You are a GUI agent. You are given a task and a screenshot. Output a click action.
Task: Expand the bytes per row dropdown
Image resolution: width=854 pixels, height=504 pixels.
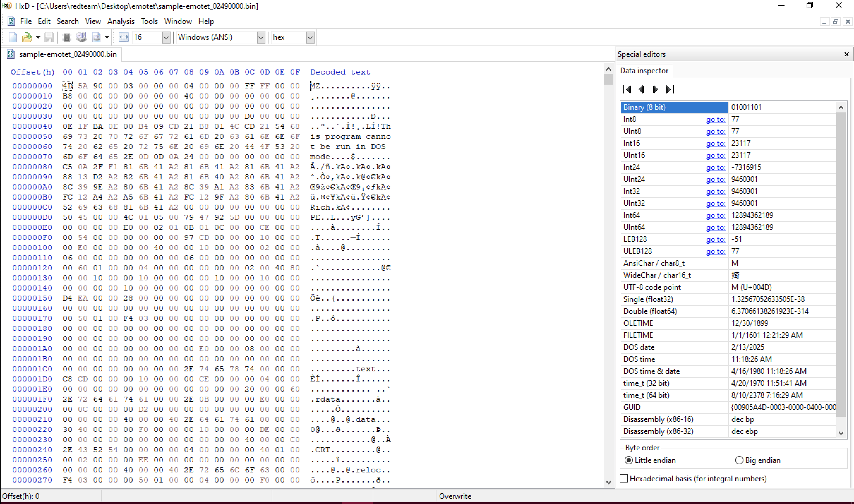[166, 37]
